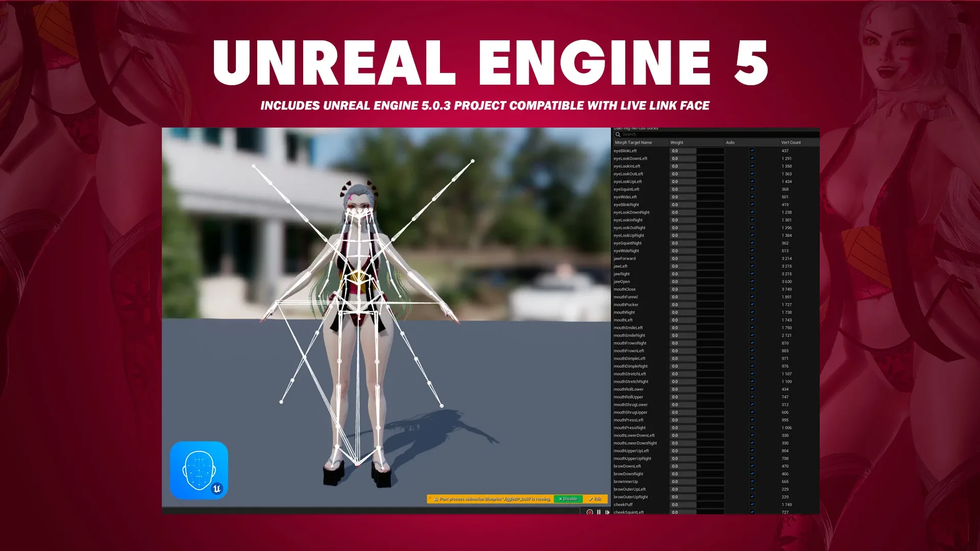Step forward one frame in playback

pyautogui.click(x=607, y=512)
